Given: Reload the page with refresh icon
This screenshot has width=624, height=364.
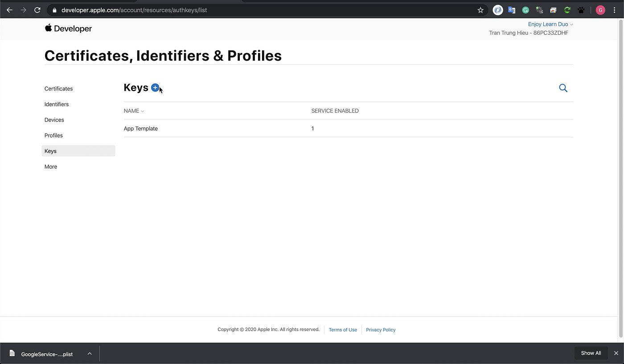Looking at the screenshot, I should [x=37, y=10].
